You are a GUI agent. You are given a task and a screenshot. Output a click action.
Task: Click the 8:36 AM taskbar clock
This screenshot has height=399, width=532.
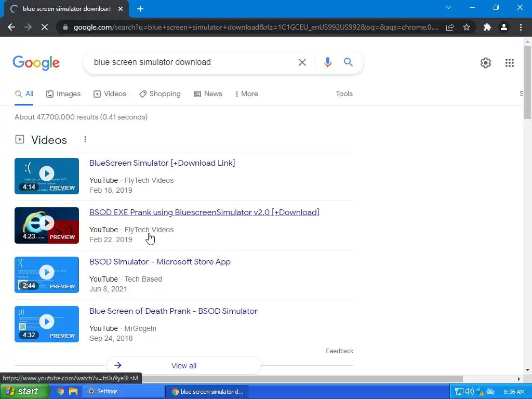pos(514,392)
